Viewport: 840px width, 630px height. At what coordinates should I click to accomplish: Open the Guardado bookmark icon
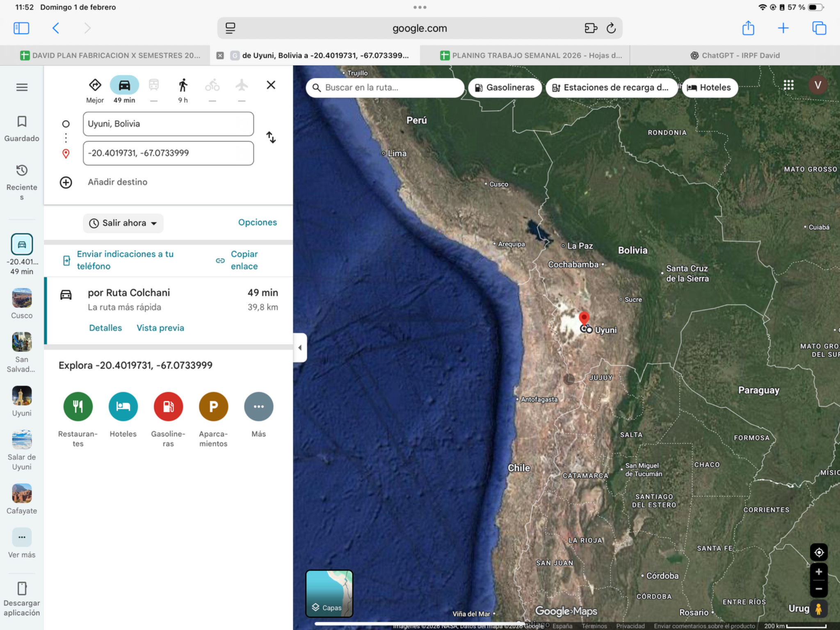22,121
